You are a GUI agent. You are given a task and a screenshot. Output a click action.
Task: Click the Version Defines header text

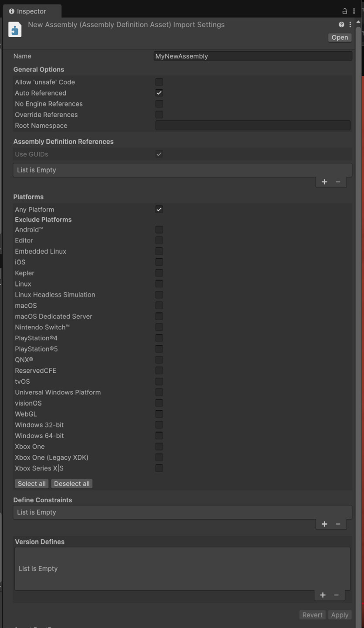[40, 542]
